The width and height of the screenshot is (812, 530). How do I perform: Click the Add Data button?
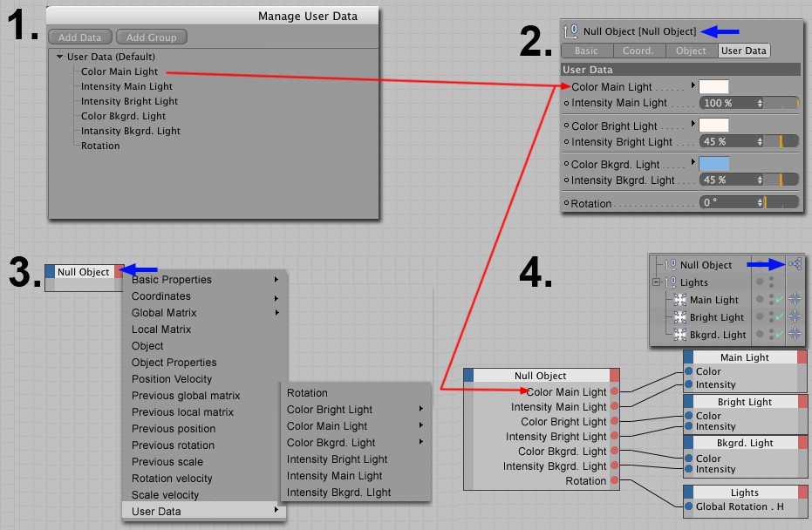point(79,37)
